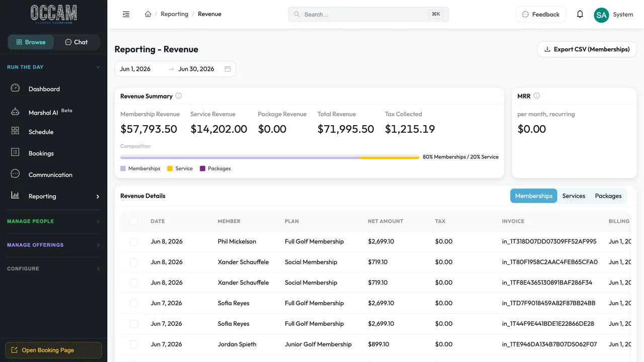Switch sidebar to Browse mode

click(31, 42)
